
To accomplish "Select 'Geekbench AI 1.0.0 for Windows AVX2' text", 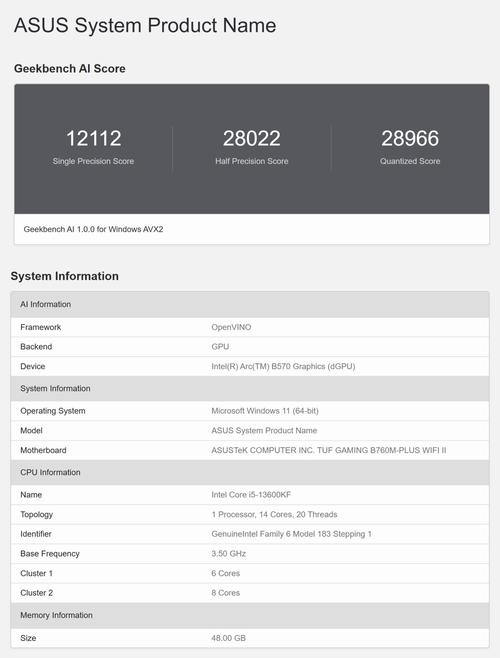I will [93, 229].
